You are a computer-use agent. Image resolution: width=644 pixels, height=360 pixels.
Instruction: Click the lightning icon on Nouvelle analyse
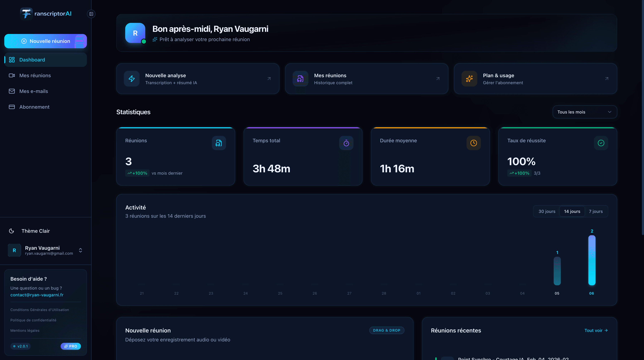pyautogui.click(x=131, y=78)
